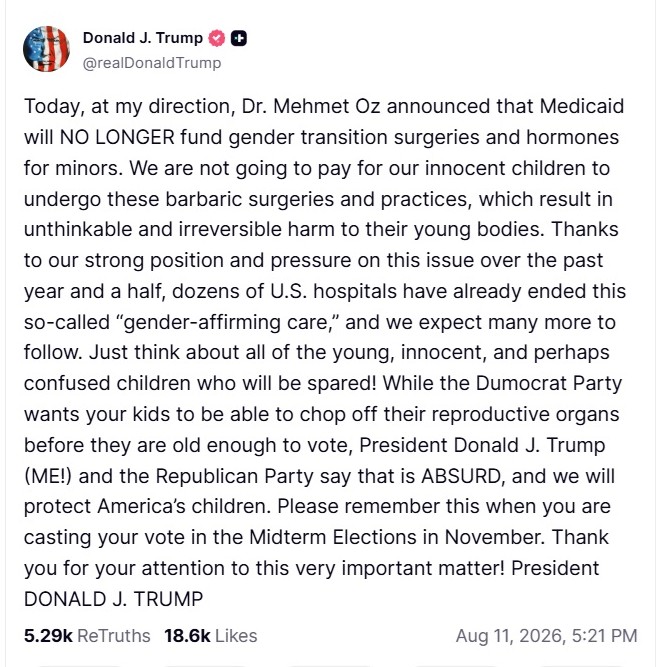Open the Donald J. Trump display name
This screenshot has height=667, width=671.
[143, 38]
